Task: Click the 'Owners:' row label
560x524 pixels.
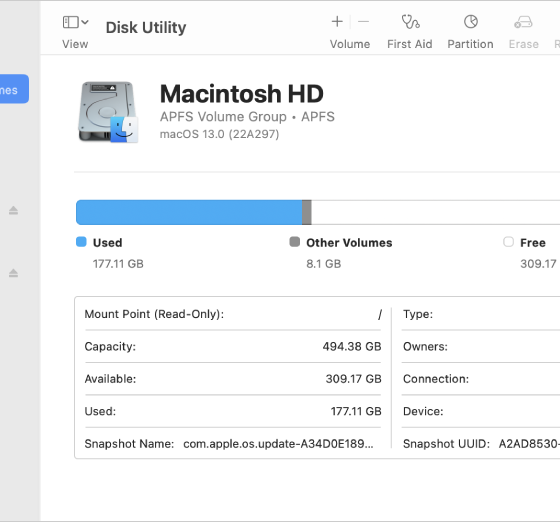Action: click(x=425, y=346)
